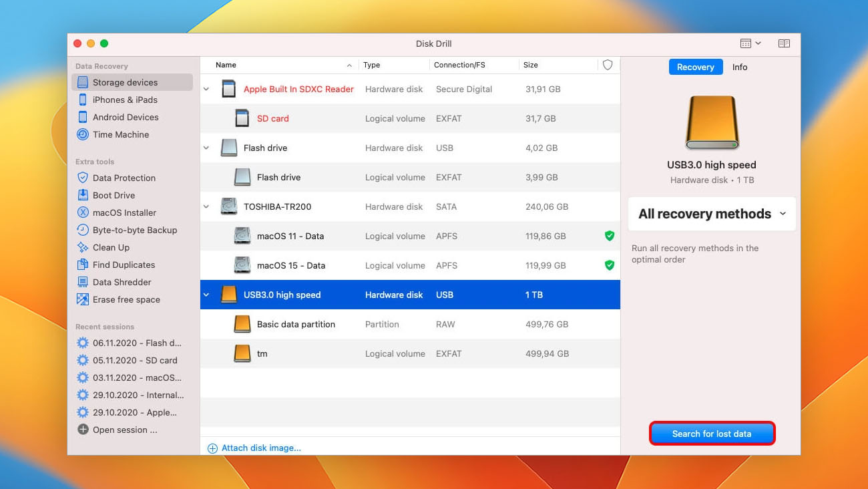Select the Basic data partition row
Screen dimensions: 868x489
410,324
